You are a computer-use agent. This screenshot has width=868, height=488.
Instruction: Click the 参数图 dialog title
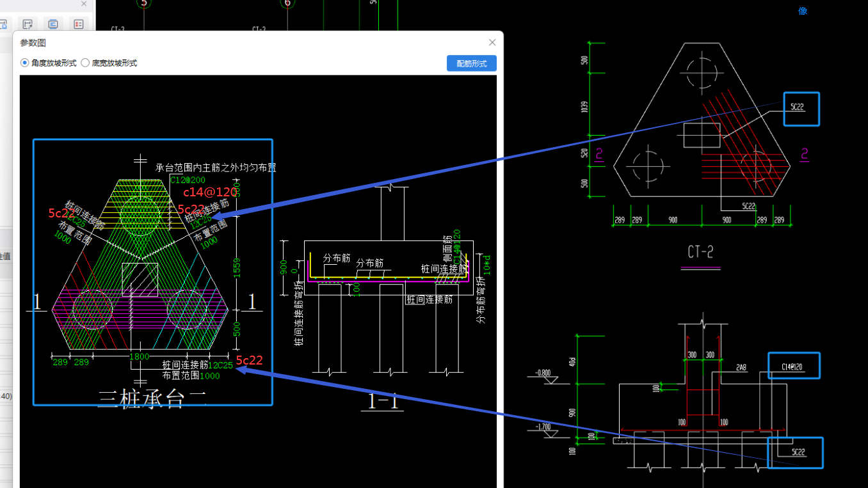click(33, 43)
